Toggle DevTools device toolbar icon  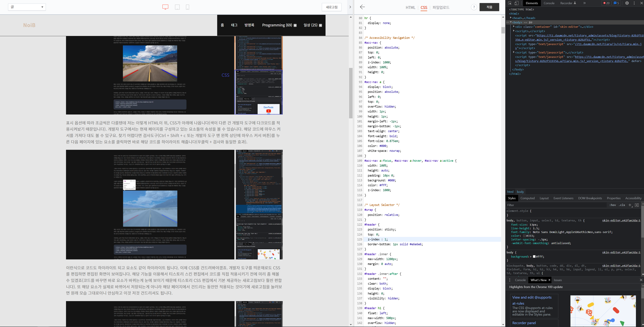(517, 3)
